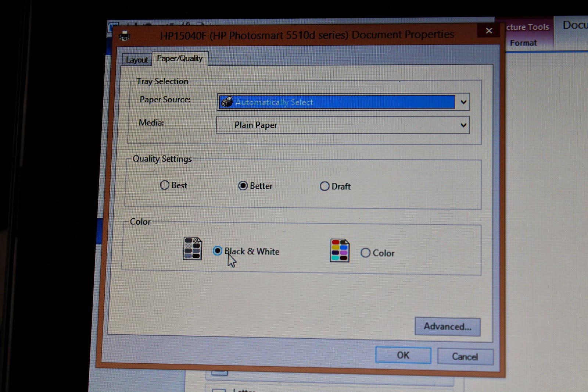This screenshot has width=588, height=392.
Task: Click the printer icon in the title bar
Action: click(x=125, y=36)
